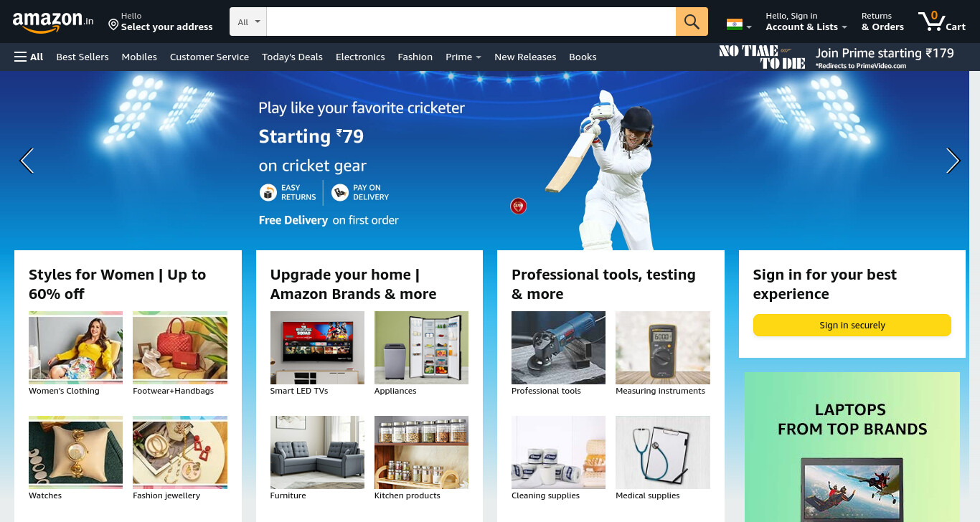This screenshot has height=522, width=980.
Task: Open the Smart LED TVs thumbnail
Action: 317,348
